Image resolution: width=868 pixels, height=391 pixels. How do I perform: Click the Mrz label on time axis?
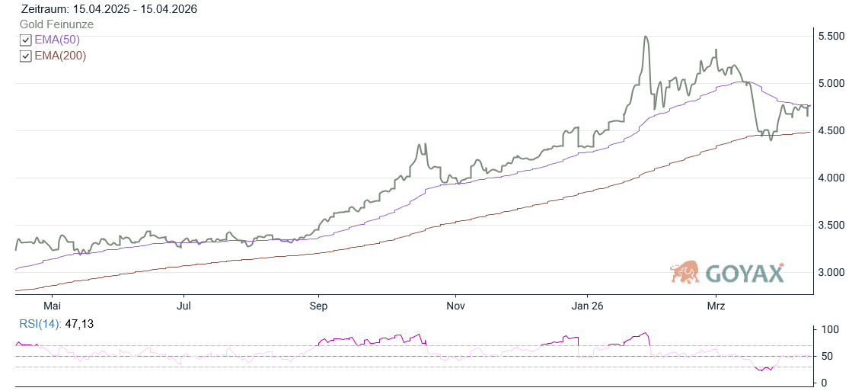pos(716,306)
